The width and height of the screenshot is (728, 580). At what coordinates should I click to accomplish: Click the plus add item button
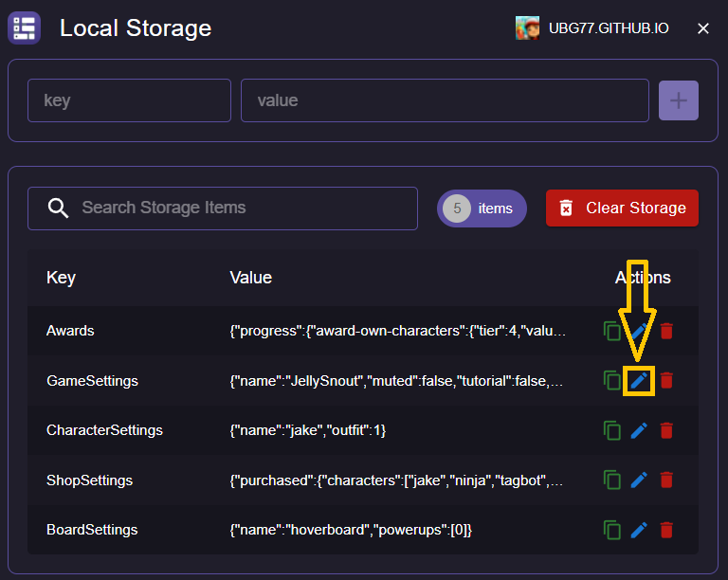679,100
